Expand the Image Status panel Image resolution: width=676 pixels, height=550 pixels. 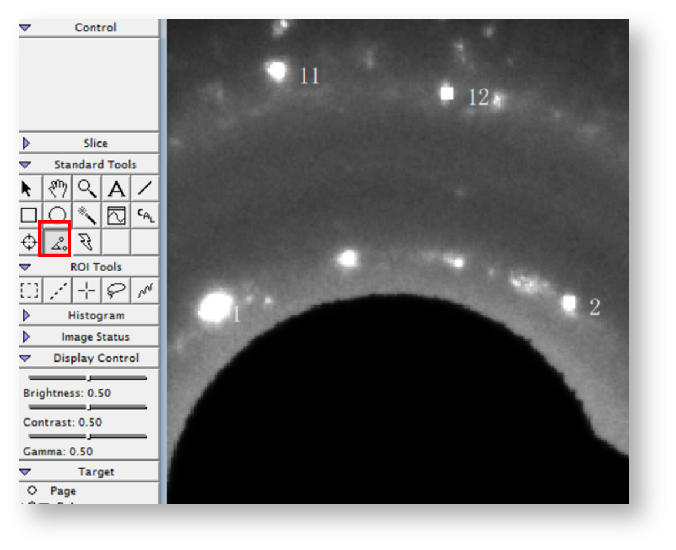(x=26, y=337)
